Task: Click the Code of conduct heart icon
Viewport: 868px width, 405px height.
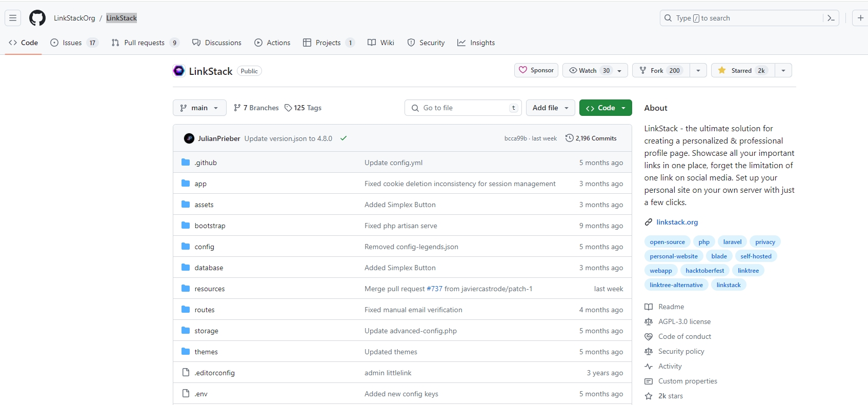Action: tap(649, 336)
